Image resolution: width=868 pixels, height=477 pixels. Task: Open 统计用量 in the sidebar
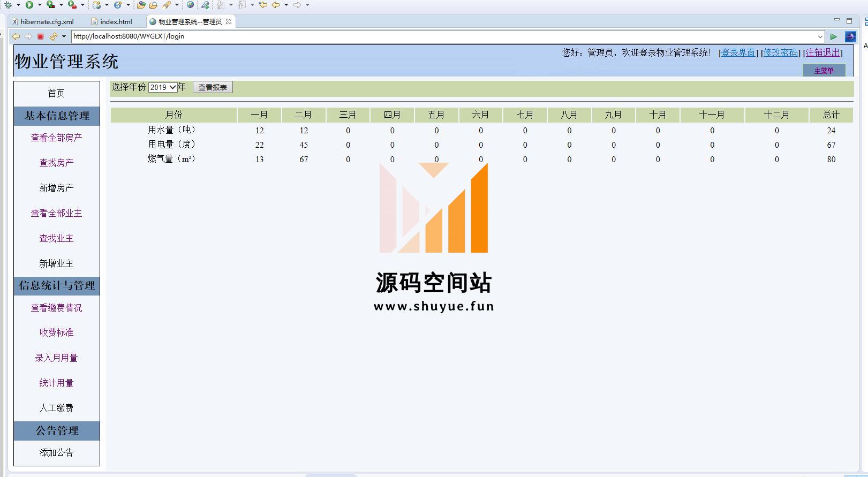(x=56, y=383)
